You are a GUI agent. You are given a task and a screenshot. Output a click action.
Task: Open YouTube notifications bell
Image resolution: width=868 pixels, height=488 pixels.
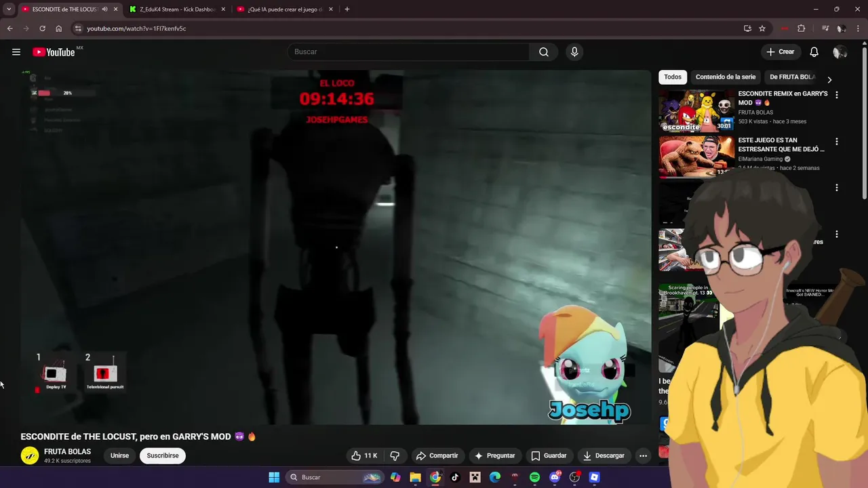814,52
